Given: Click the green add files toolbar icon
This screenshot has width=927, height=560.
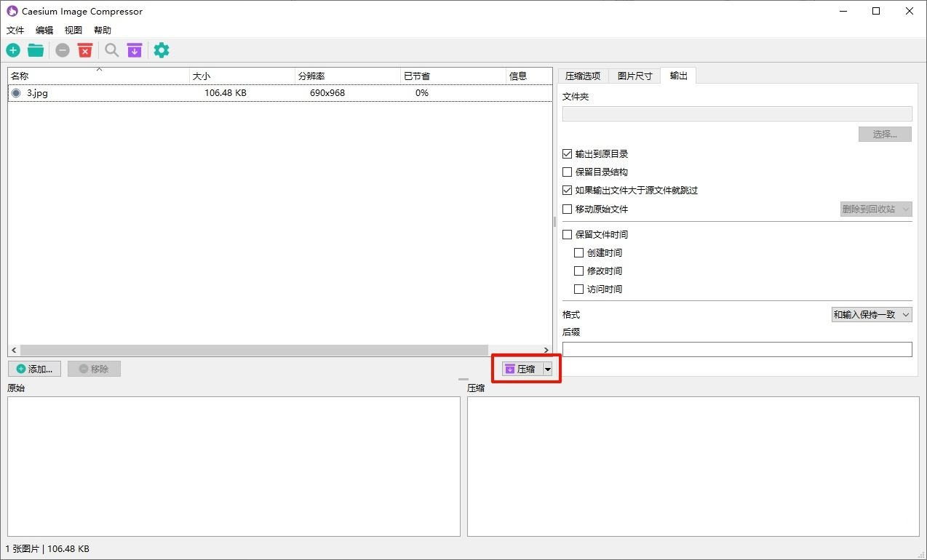Looking at the screenshot, I should (13, 50).
